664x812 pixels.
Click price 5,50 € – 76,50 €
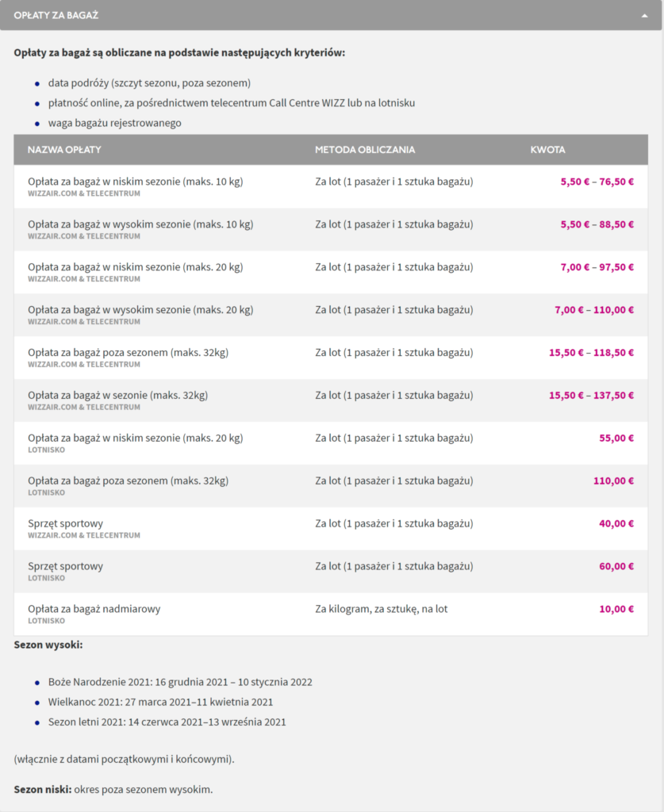tap(597, 182)
